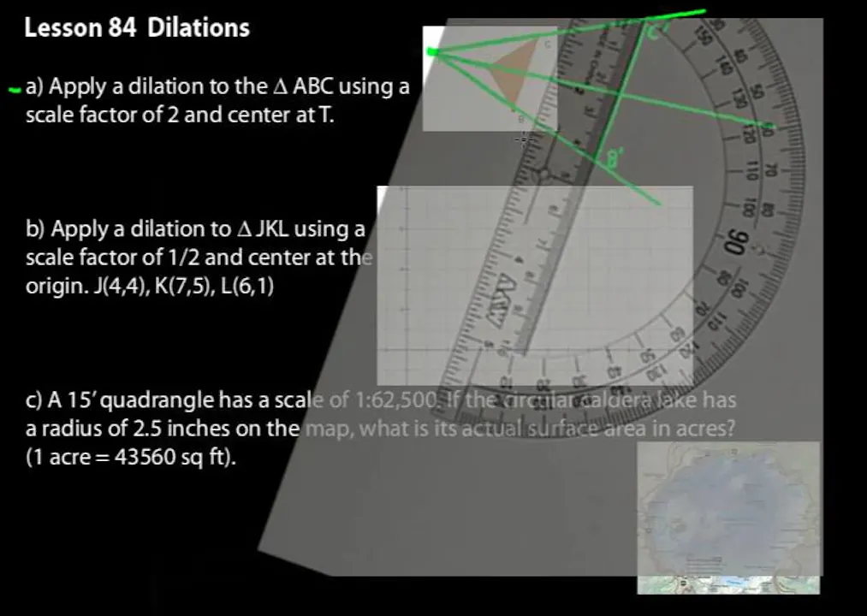Select the green checkmark beside part a
The width and height of the screenshot is (867, 616).
tap(13, 87)
